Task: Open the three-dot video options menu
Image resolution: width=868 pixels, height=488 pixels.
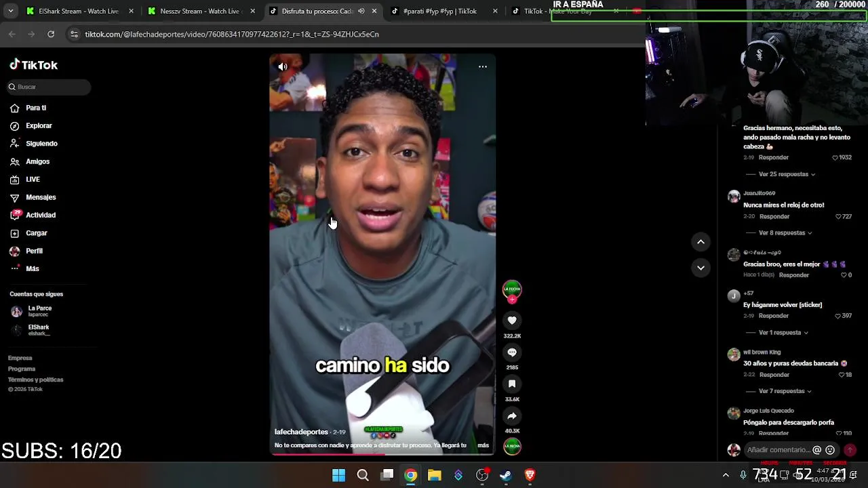Action: click(x=483, y=66)
